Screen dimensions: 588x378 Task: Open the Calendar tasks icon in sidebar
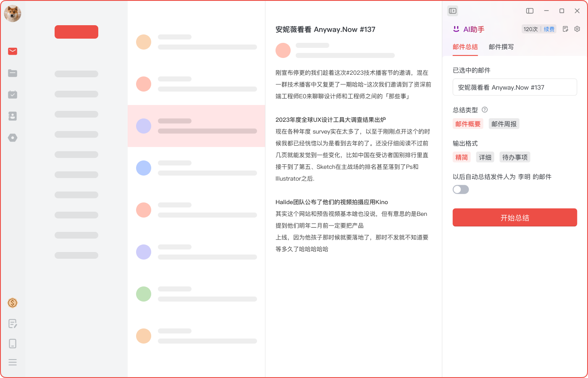pos(13,94)
